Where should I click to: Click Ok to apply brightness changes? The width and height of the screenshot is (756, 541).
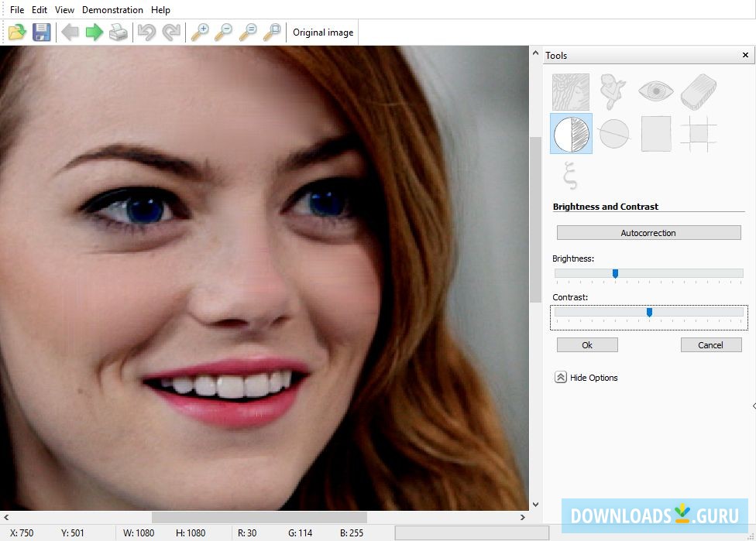click(x=587, y=345)
